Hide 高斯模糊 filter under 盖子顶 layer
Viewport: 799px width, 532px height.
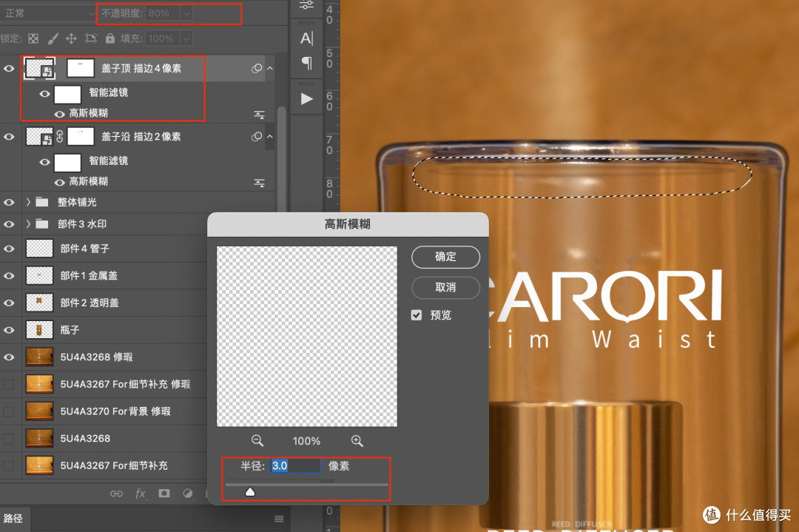[x=60, y=114]
